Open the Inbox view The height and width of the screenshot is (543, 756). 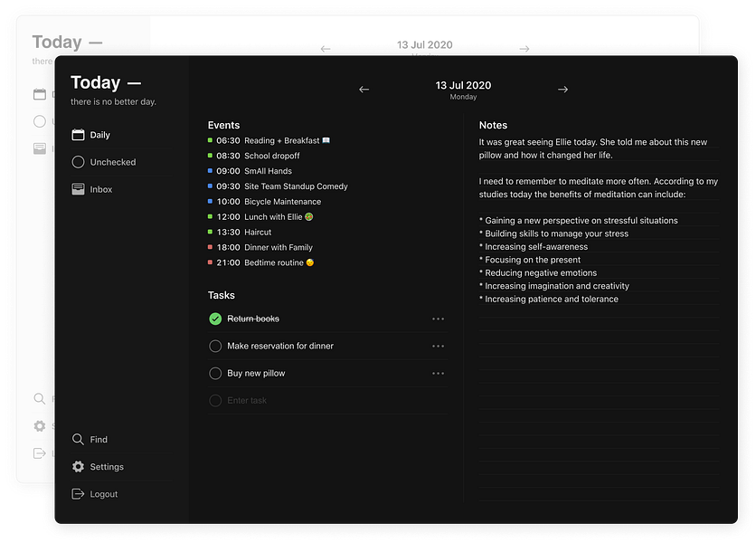point(121,189)
